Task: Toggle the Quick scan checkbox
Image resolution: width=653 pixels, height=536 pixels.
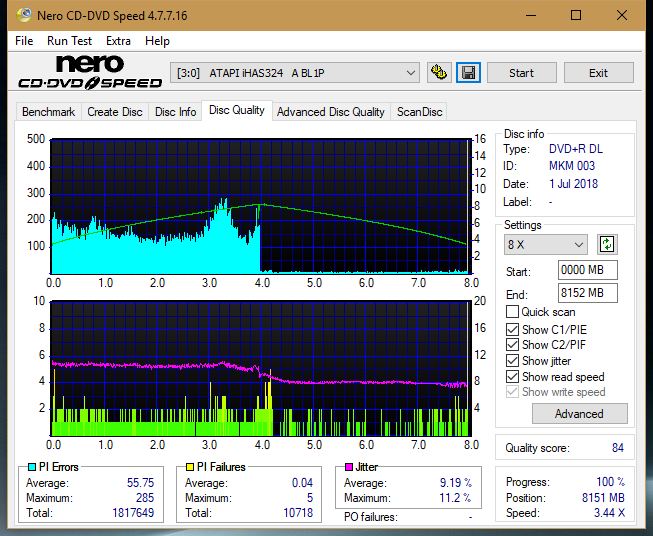Action: [x=512, y=312]
